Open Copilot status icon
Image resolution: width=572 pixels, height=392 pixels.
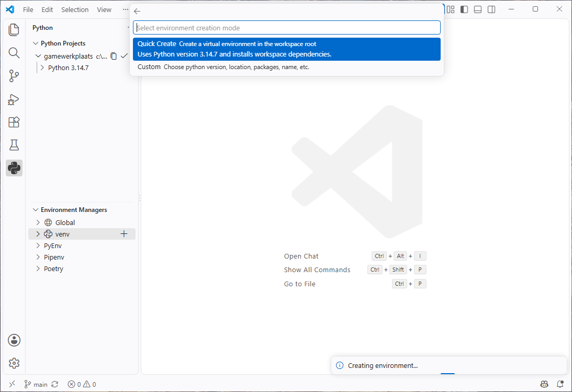click(544, 384)
